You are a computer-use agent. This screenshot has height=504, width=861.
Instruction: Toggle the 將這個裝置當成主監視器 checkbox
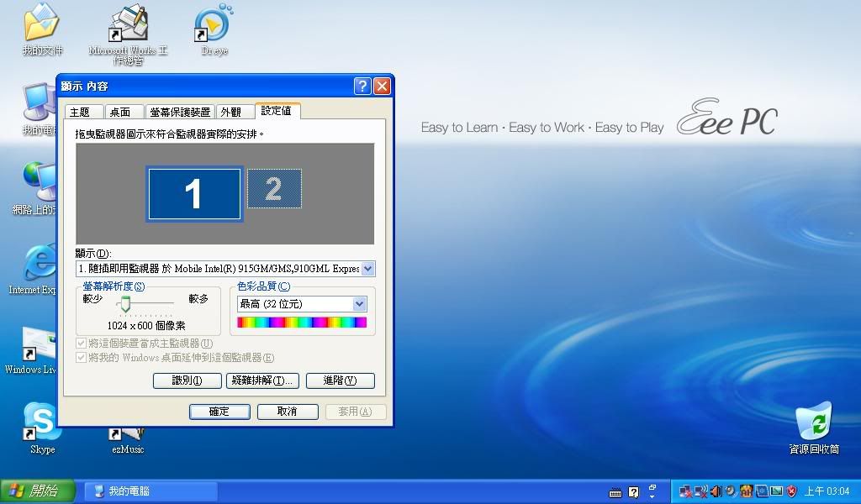pos(82,344)
